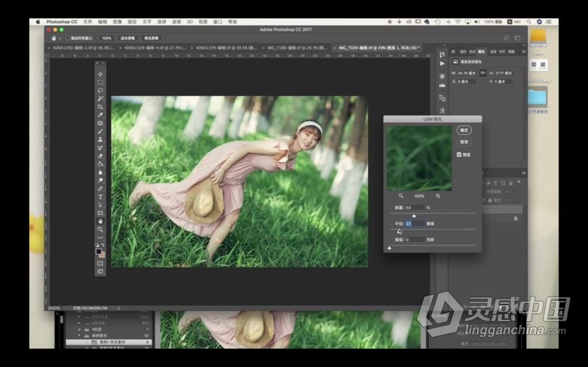Toggle Scroll All Windows checkbox
This screenshot has height=367, width=588.
click(68, 39)
